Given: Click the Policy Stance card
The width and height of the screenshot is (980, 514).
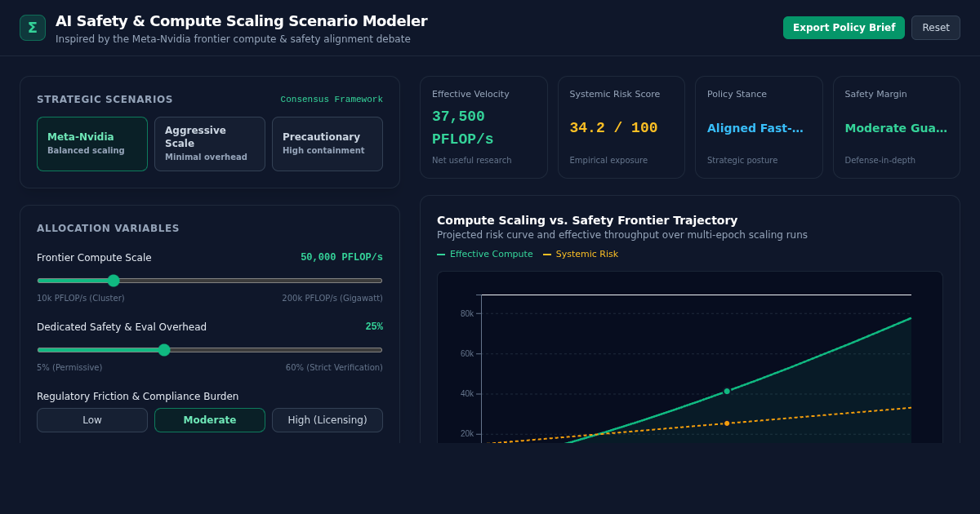Looking at the screenshot, I should [x=759, y=127].
